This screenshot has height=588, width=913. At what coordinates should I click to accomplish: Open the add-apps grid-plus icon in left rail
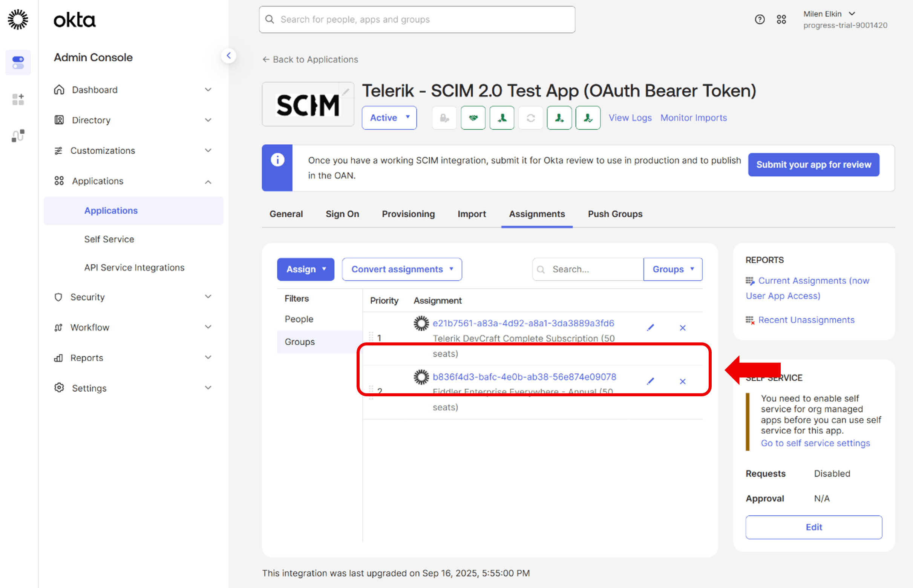click(18, 99)
